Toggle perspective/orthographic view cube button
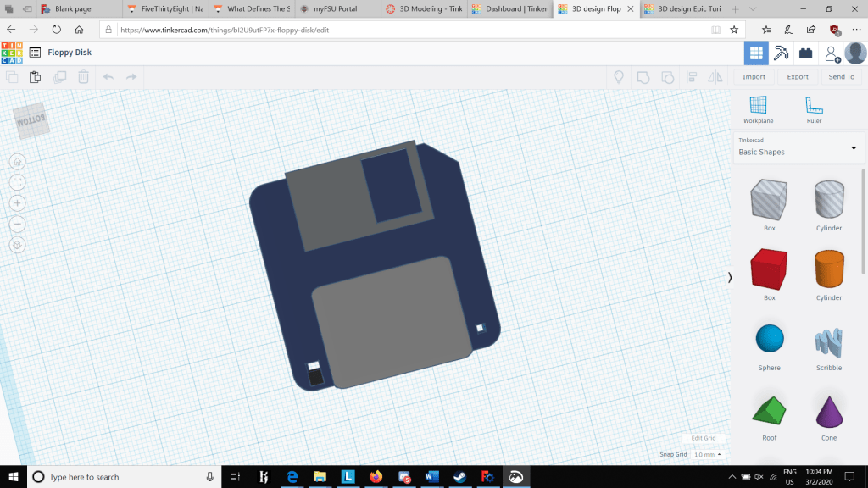This screenshot has width=868, height=488. [18, 245]
